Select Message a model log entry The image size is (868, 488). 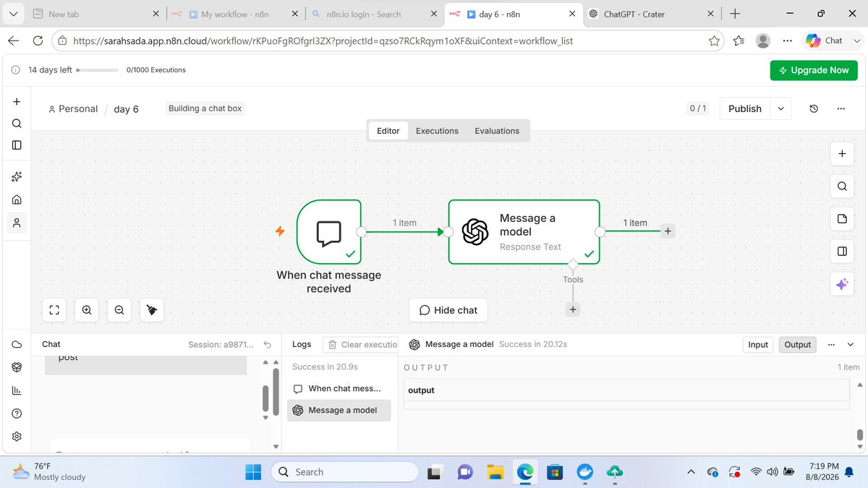339,410
